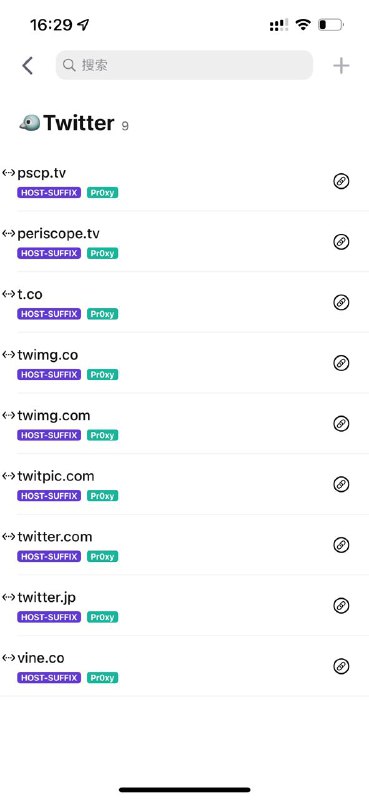The width and height of the screenshot is (369, 800).
Task: Tap HOST-SUFFIX tag under twimg.com
Action: (49, 435)
